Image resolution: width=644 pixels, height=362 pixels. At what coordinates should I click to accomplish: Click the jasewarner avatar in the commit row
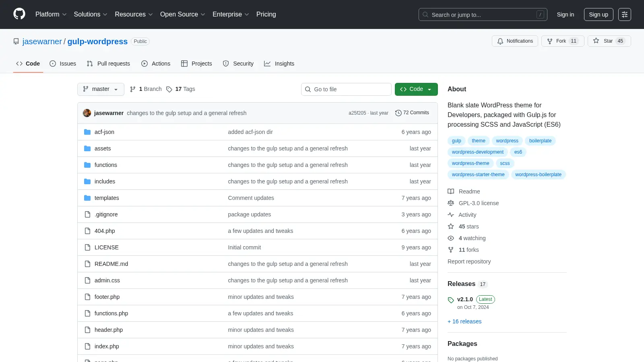coord(87,113)
